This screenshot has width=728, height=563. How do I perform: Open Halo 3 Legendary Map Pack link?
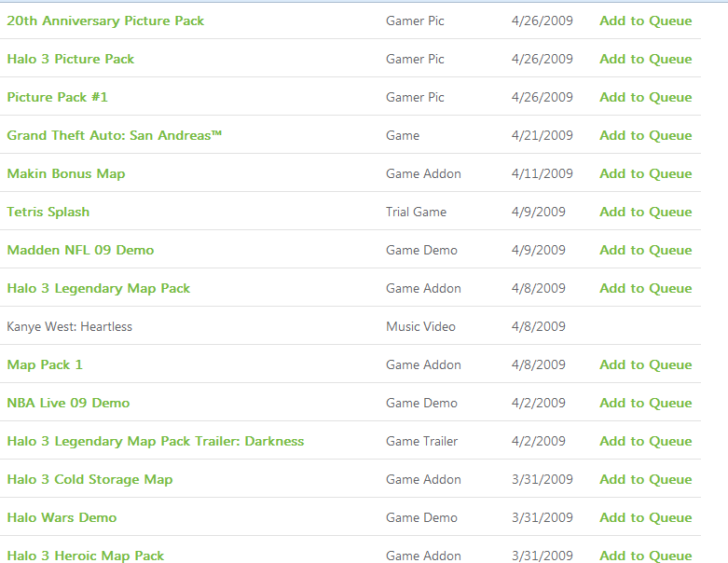(x=99, y=288)
